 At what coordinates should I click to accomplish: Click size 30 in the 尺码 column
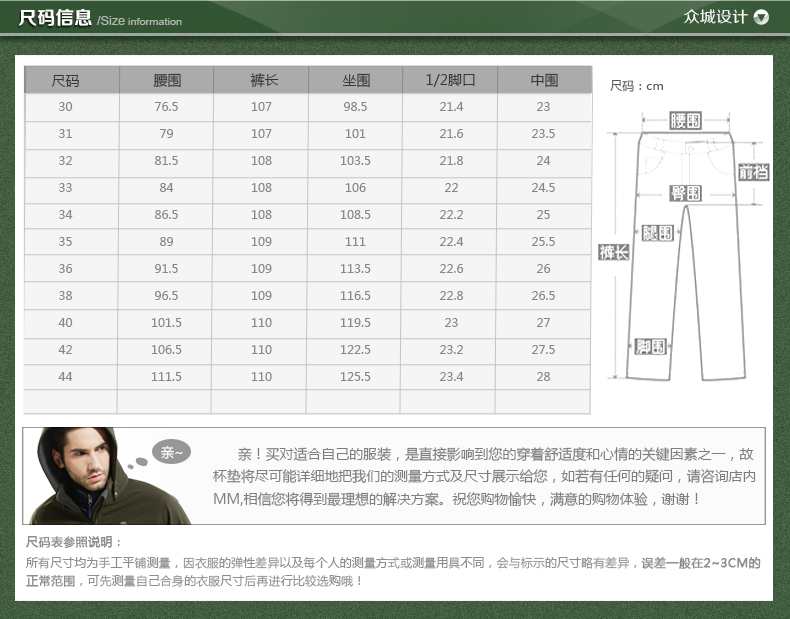[x=65, y=107]
